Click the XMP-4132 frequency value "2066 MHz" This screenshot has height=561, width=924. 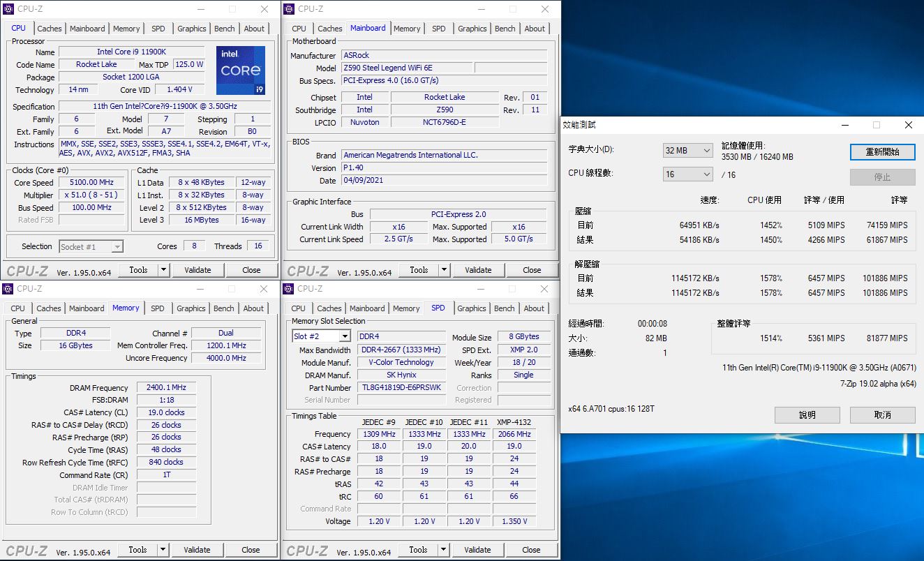pos(514,434)
